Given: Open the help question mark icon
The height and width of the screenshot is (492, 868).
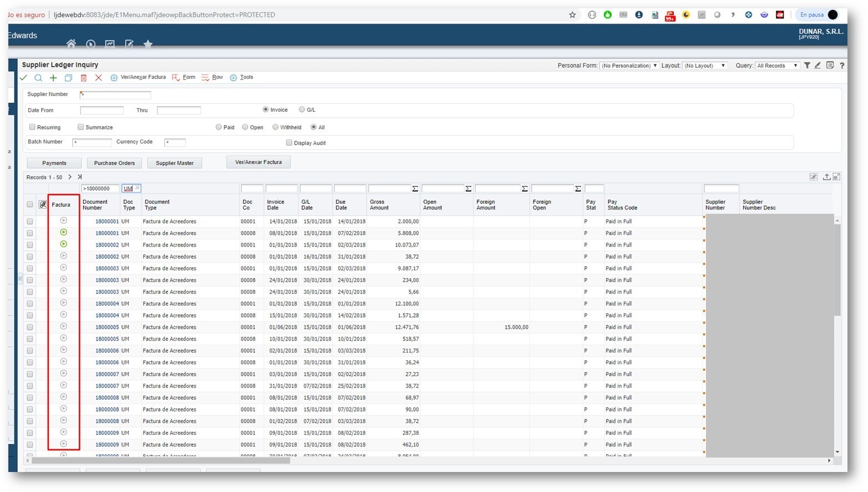Looking at the screenshot, I should (842, 66).
